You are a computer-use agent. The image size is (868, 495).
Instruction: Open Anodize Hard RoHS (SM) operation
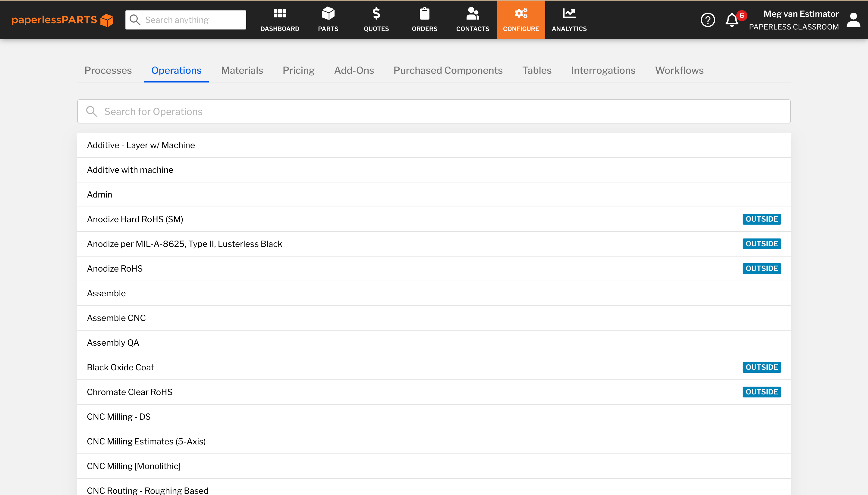135,219
